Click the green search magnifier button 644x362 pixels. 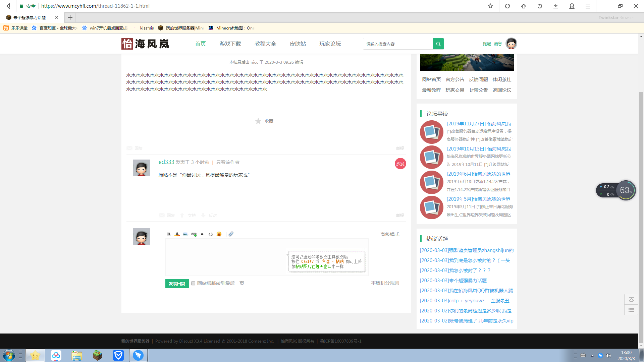[x=438, y=44]
